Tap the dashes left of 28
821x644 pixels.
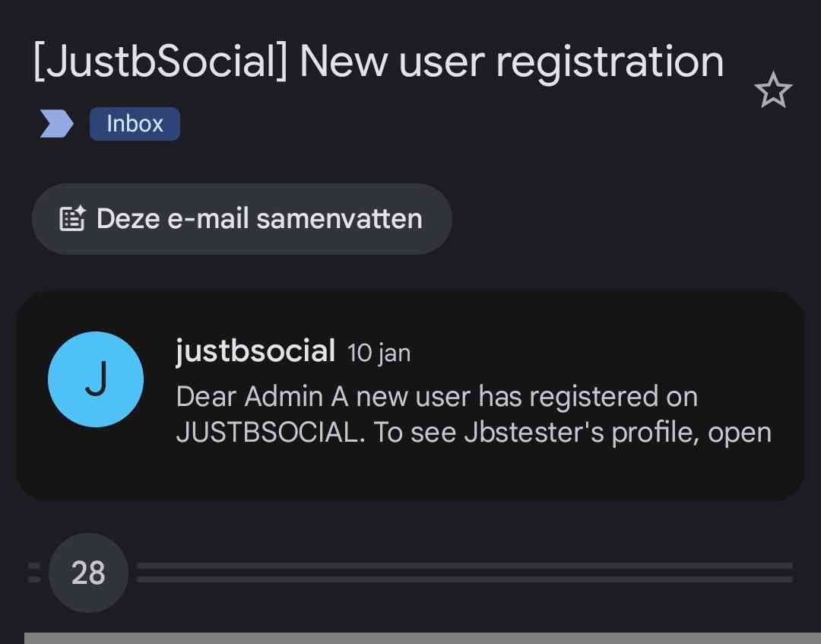pyautogui.click(x=34, y=573)
